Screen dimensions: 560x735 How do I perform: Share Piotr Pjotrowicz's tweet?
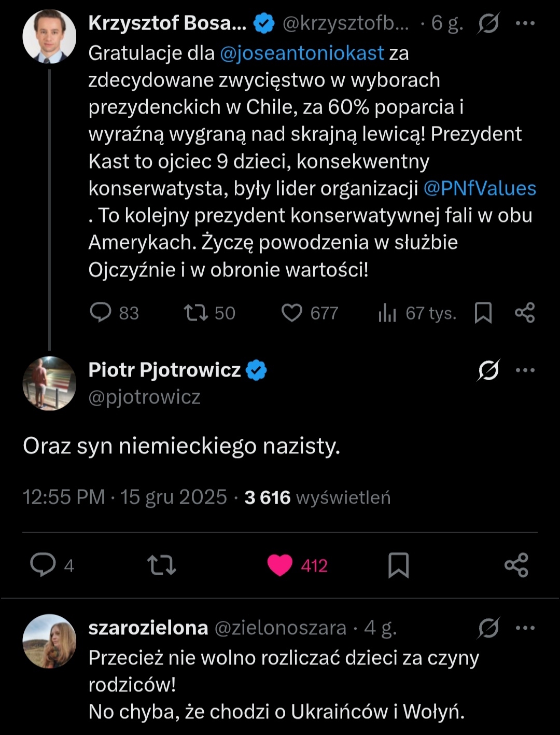point(516,565)
